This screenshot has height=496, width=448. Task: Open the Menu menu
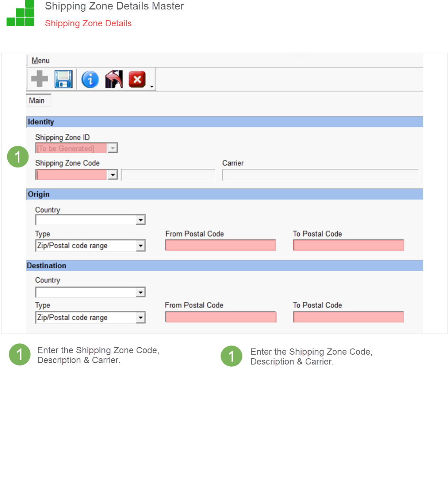(41, 61)
